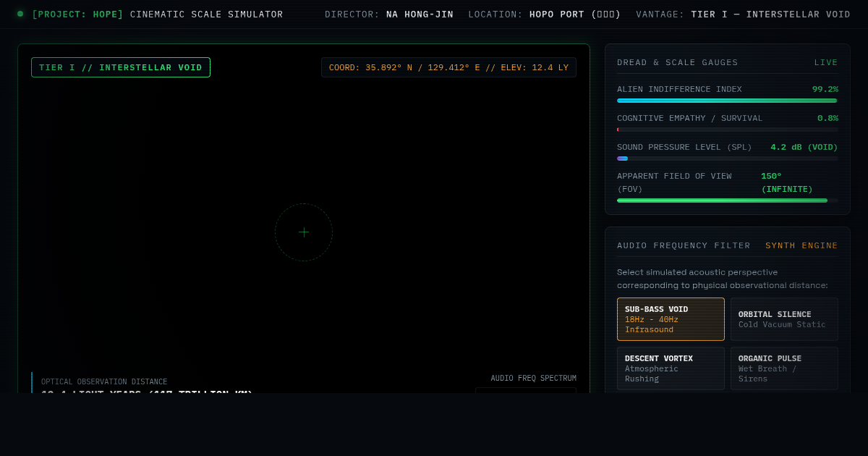Click the director name NA HONG-JIN

click(420, 14)
